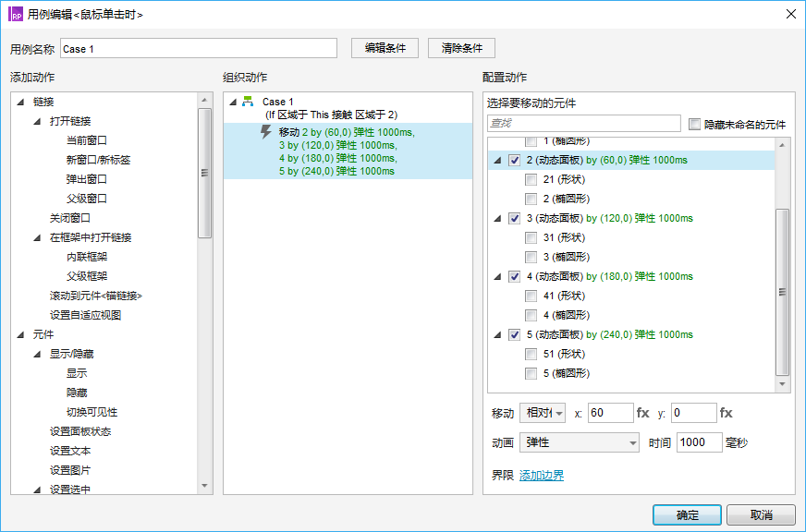Click the 编辑条件 button
This screenshot has height=532, width=806.
[x=385, y=48]
